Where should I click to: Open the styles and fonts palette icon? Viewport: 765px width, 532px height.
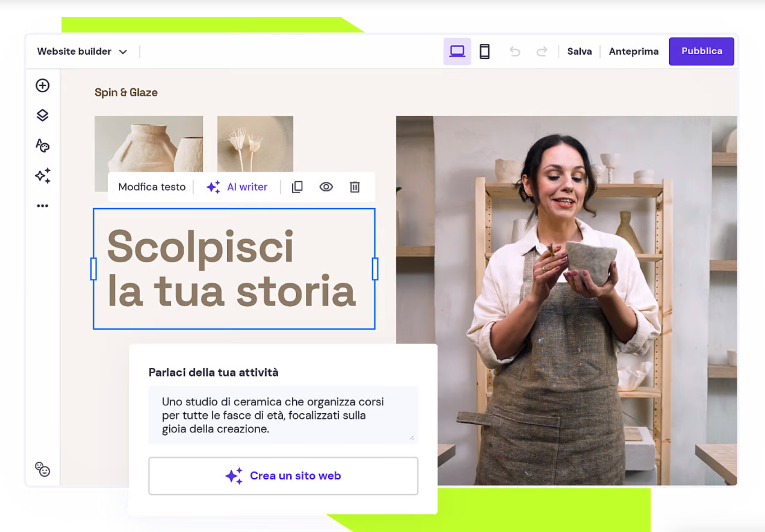pos(42,145)
